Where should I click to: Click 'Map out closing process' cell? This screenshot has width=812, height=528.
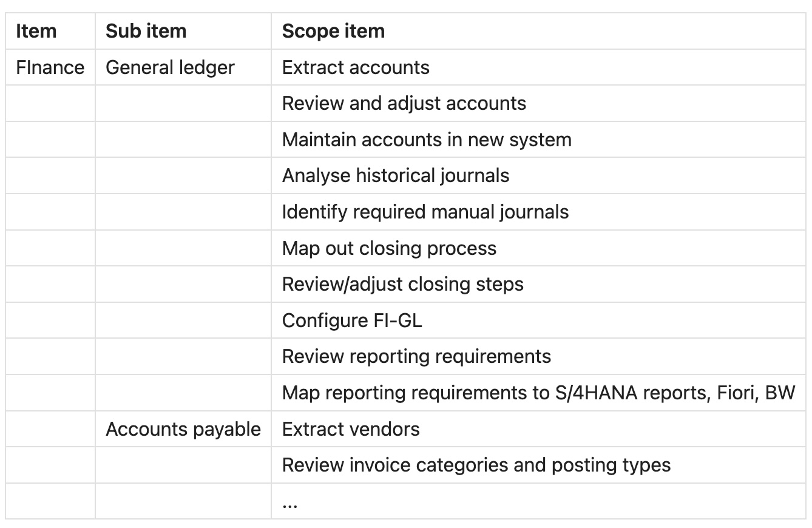[x=538, y=248]
